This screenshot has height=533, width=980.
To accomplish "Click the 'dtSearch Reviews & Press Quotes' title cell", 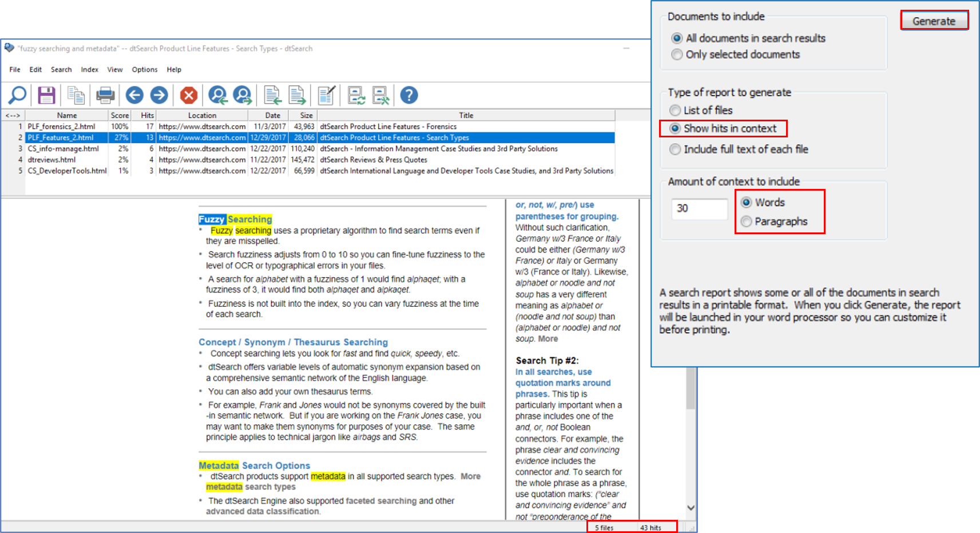I will pos(374,160).
